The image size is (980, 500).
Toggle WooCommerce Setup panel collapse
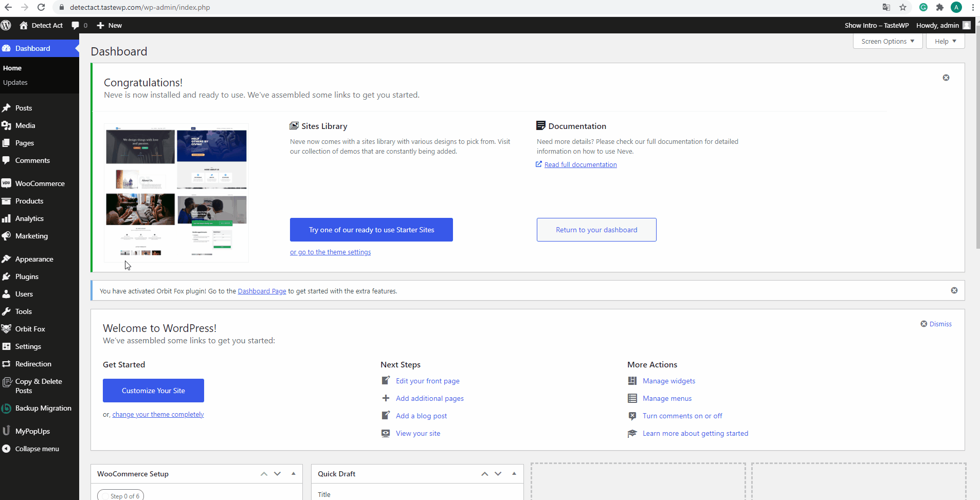tap(294, 474)
